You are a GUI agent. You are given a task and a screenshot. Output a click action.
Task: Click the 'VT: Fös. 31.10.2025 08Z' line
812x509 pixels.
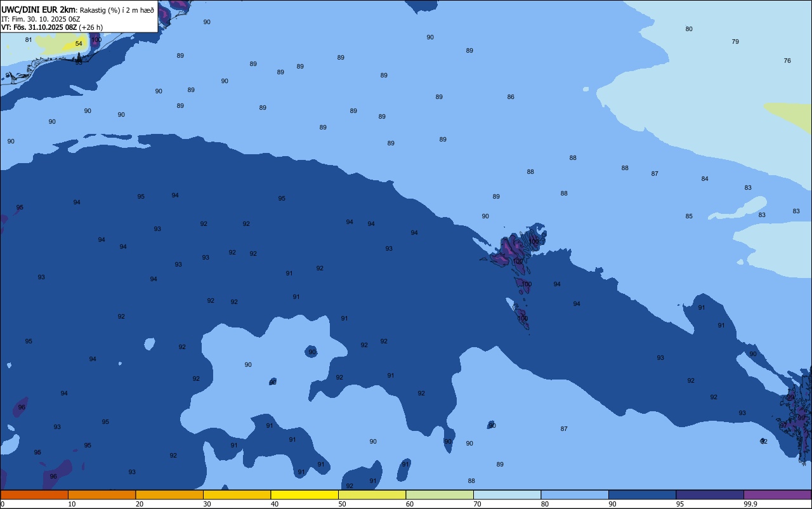39,27
